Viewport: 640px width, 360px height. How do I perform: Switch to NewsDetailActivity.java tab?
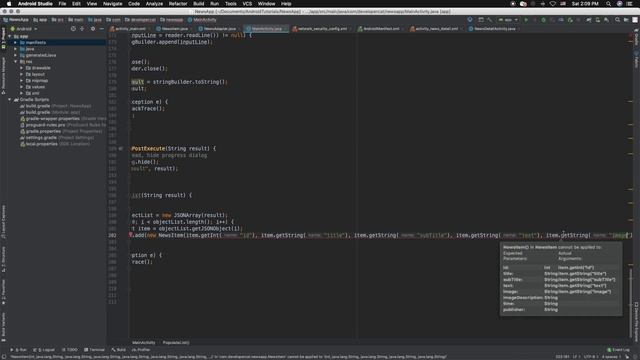[494, 29]
